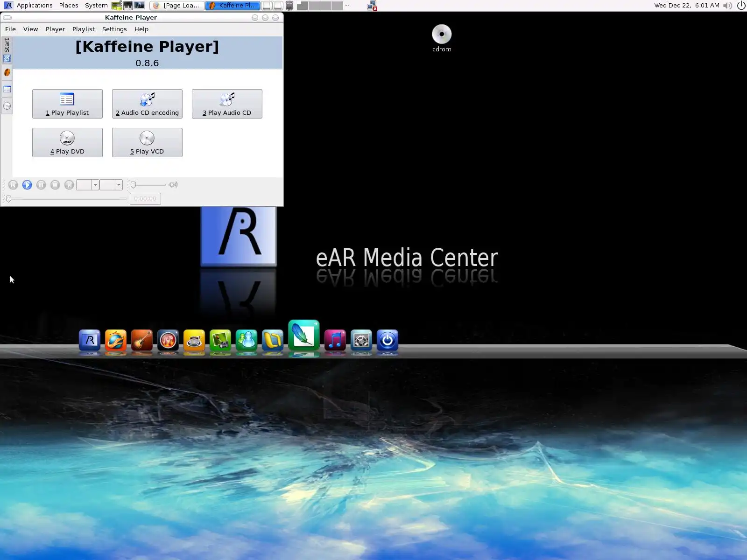
Task: Open the Applications menu in top panel
Action: click(35, 6)
